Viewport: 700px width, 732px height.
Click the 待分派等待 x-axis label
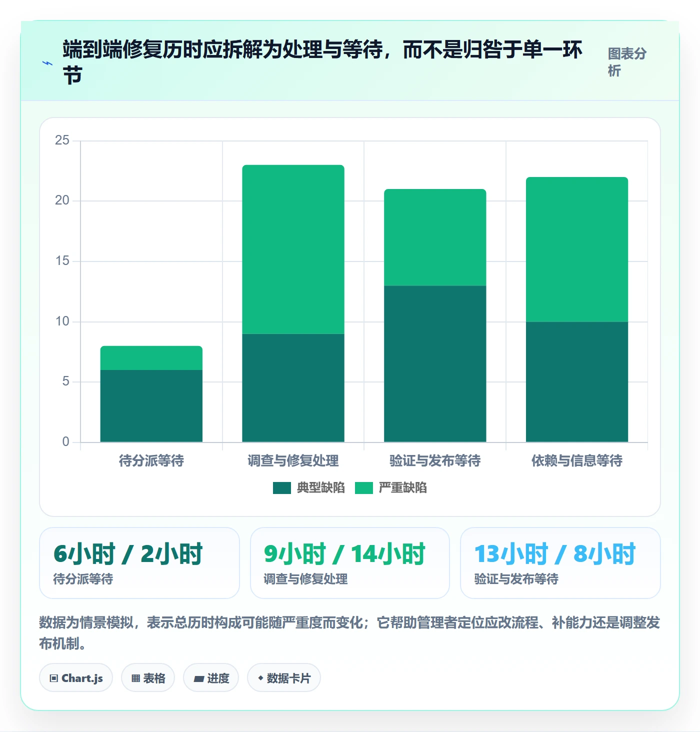(151, 460)
